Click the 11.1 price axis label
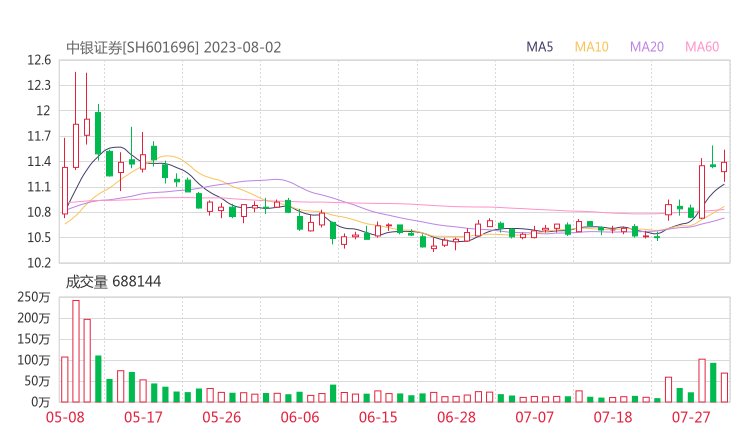Image resolution: width=740 pixels, height=440 pixels. pyautogui.click(x=39, y=187)
